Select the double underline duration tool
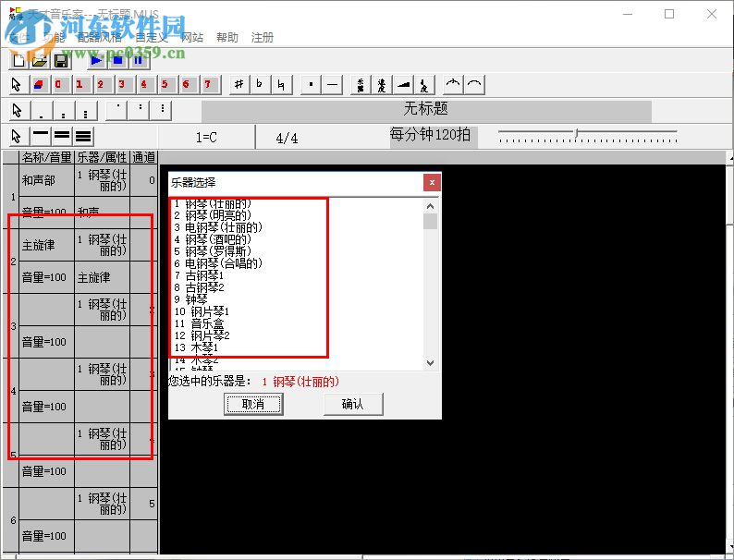The image size is (734, 560). pos(62,136)
